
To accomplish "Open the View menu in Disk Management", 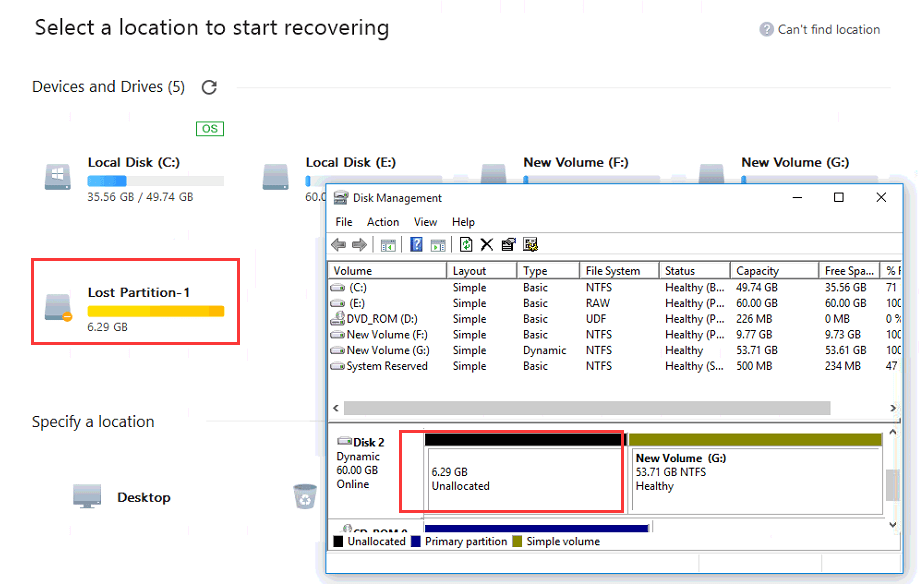I will click(x=426, y=222).
